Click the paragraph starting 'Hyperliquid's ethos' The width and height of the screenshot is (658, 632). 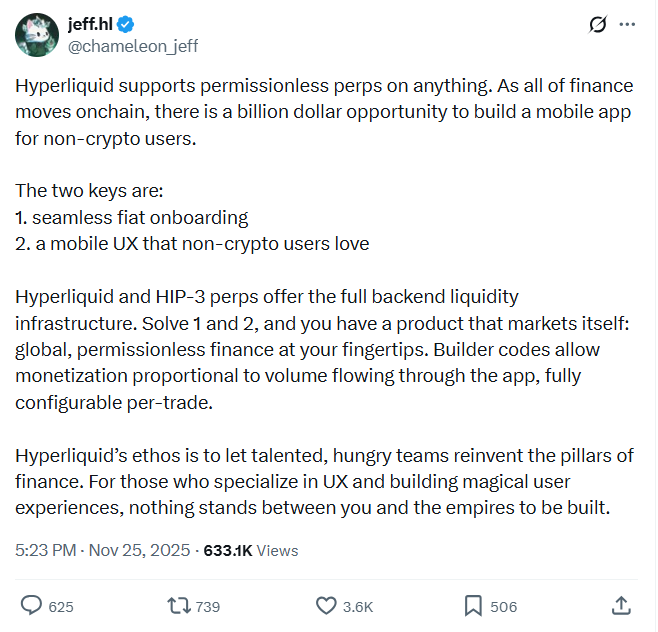pos(324,482)
